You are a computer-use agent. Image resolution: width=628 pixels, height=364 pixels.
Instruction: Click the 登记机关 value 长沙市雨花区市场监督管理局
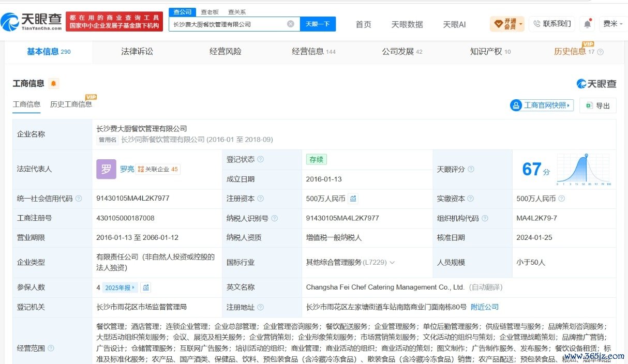(141, 307)
